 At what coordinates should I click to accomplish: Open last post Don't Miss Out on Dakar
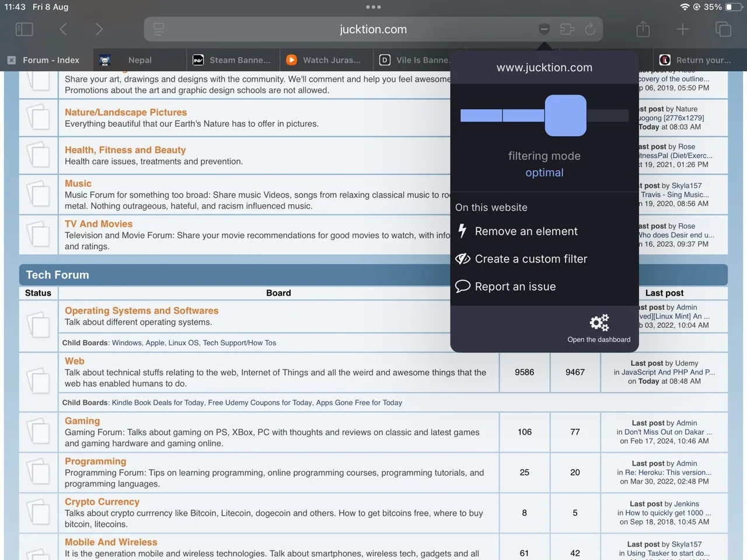668,432
